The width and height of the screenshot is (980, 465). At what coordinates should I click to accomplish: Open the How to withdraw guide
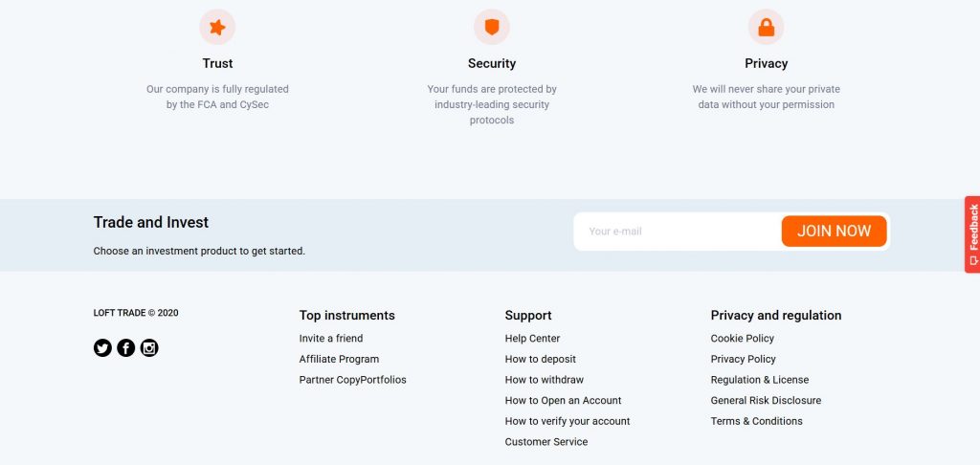click(544, 380)
